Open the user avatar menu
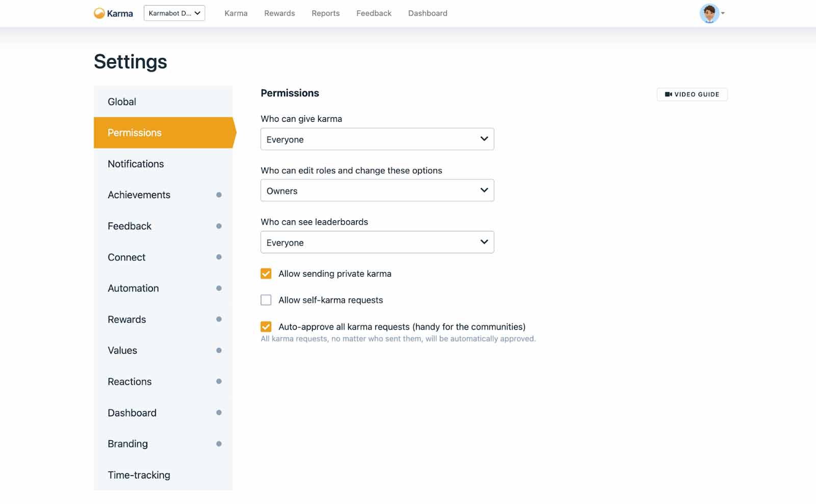The image size is (816, 504). (x=710, y=14)
